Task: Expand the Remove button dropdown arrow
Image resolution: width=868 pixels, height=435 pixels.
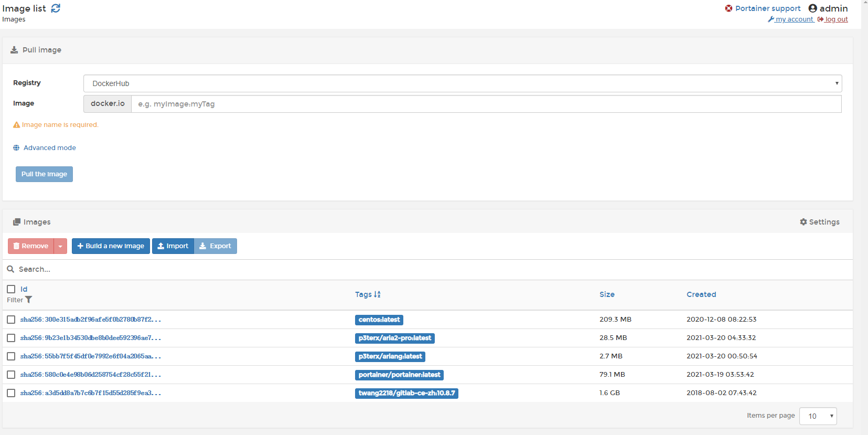Action: tap(60, 246)
